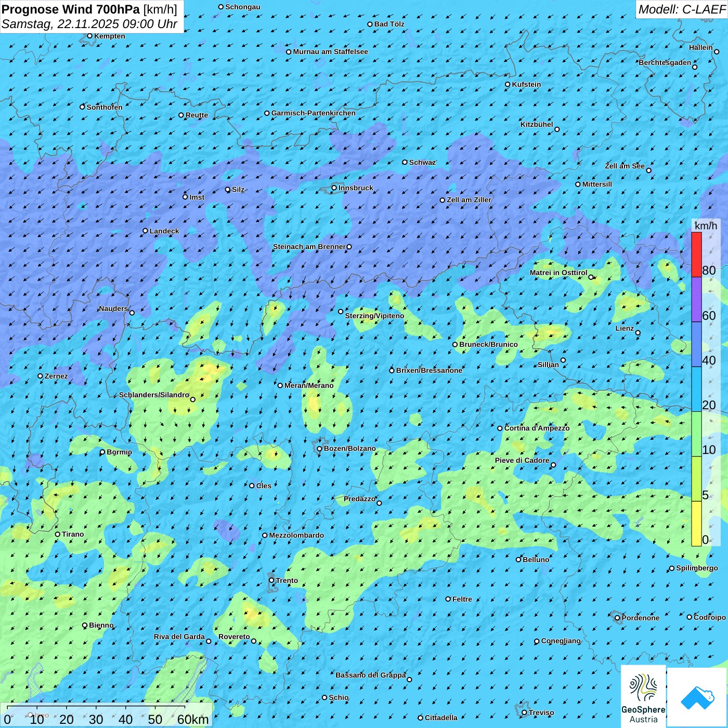Image resolution: width=728 pixels, height=728 pixels.
Task: Click the 'Mittersill' label
Action: (x=597, y=185)
